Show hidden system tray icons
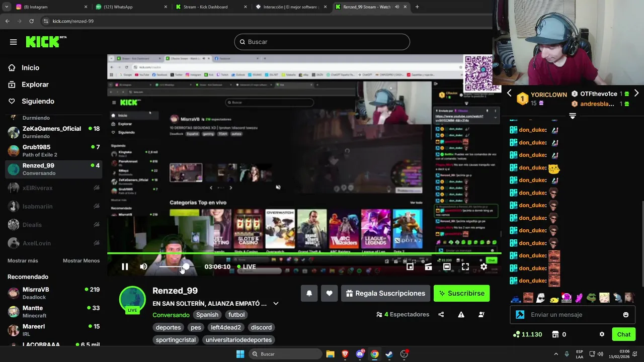 (x=556, y=354)
